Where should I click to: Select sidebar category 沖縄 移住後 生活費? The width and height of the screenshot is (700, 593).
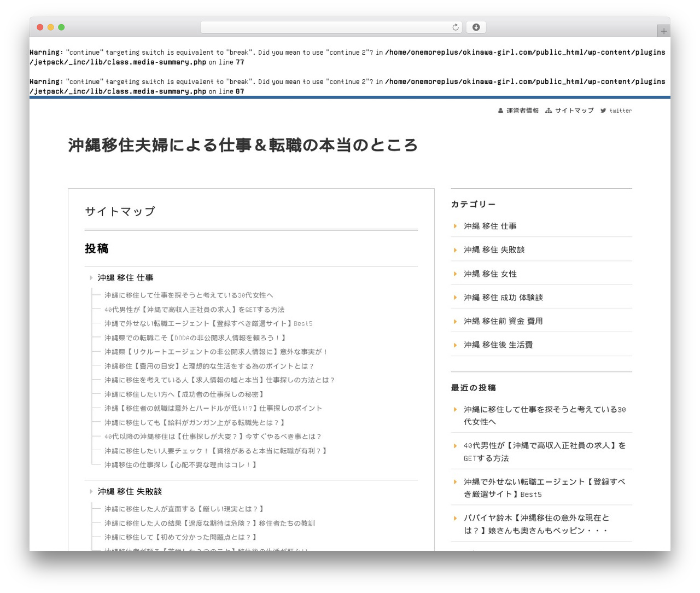[498, 345]
